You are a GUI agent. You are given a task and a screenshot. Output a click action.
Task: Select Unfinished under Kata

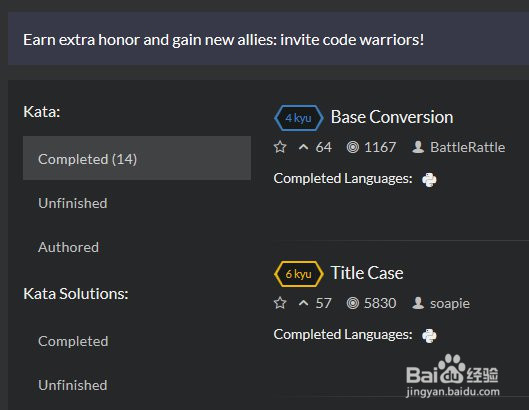73,203
